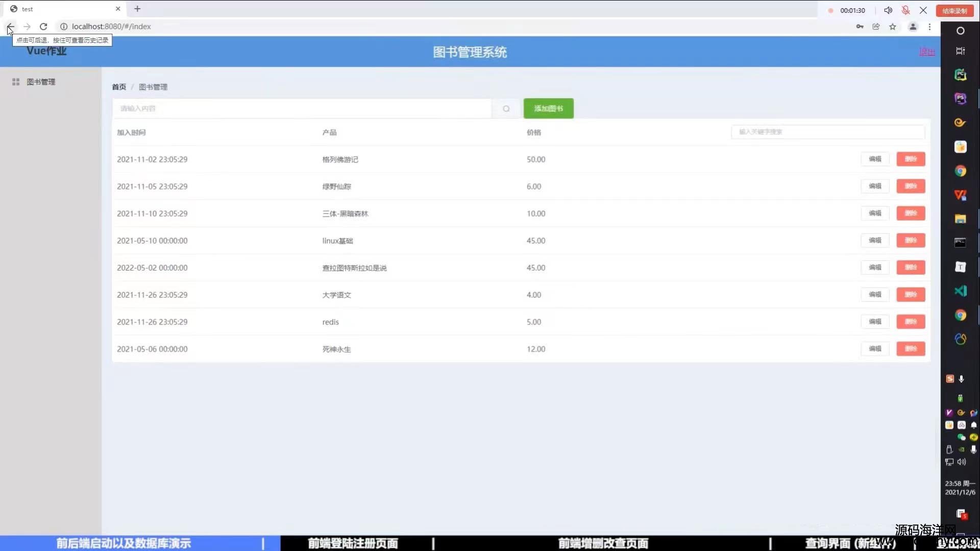980x551 pixels.
Task: Select 图书管理 in the left sidebar
Action: 41,82
